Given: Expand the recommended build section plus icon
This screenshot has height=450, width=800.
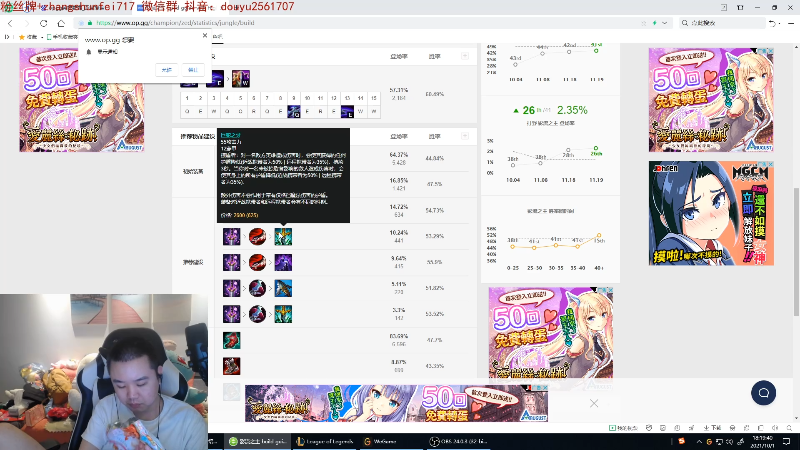Looking at the screenshot, I should (464, 136).
